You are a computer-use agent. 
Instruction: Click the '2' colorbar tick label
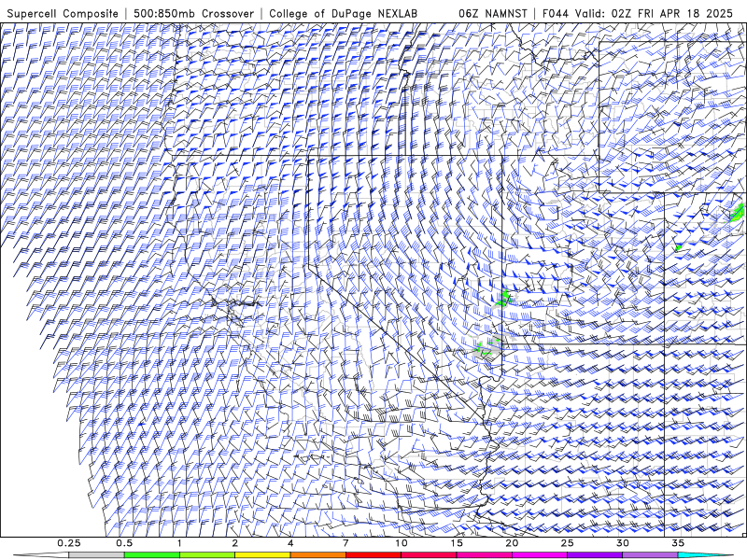point(235,543)
